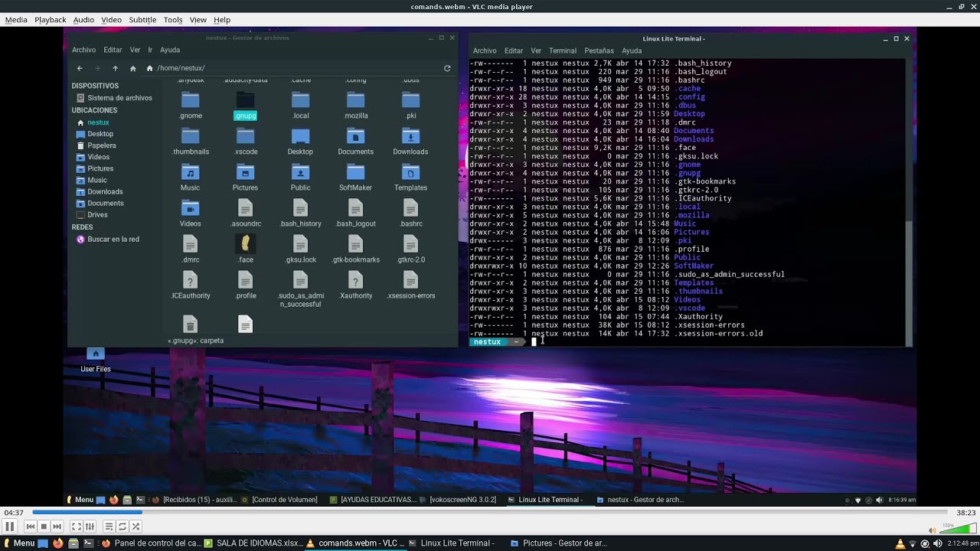Open the outer taskbar Menu button
The width and height of the screenshot is (980, 551).
(20, 543)
